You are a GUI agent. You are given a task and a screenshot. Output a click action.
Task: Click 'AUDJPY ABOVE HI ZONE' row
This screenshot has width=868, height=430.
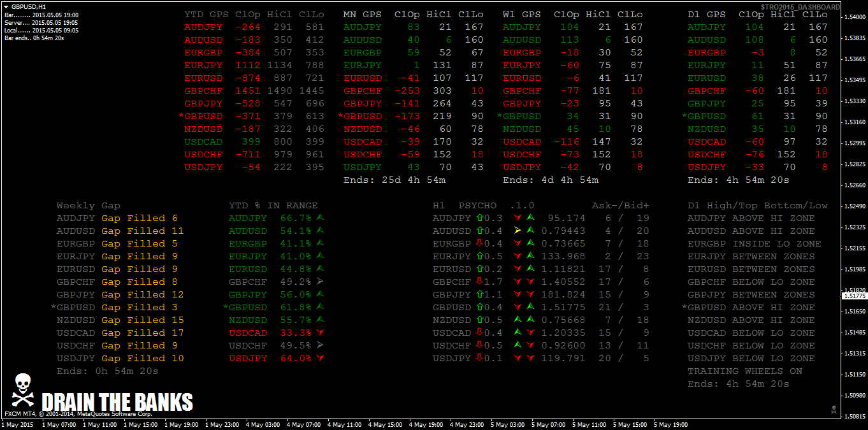coord(751,218)
